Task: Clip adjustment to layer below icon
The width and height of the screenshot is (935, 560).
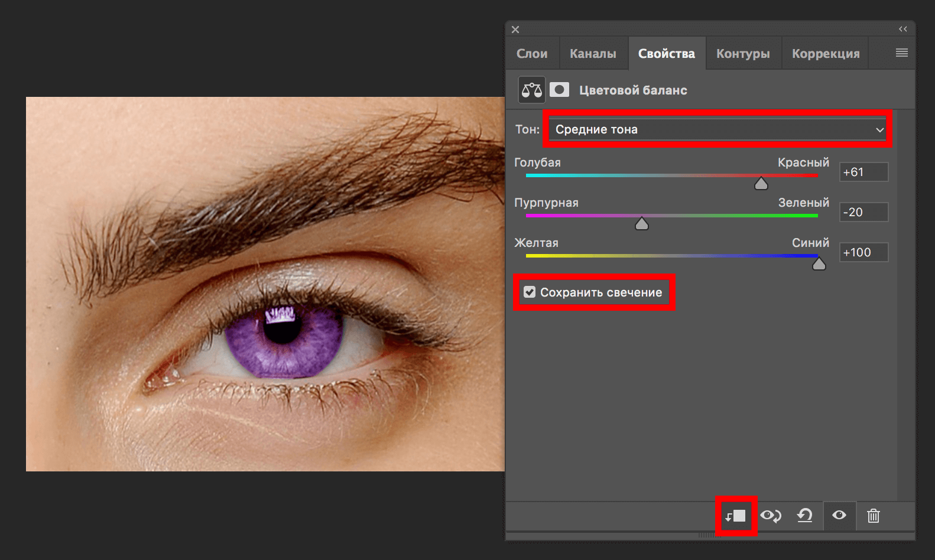Action: coord(736,516)
